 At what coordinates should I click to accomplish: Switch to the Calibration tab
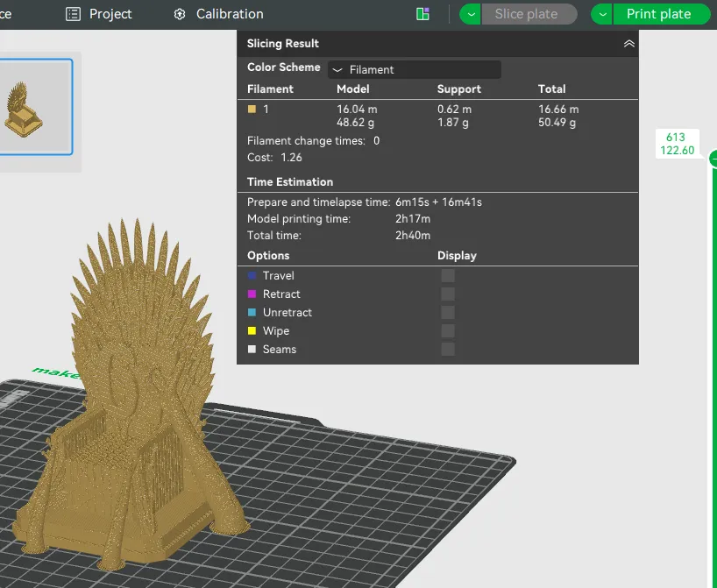tap(218, 14)
